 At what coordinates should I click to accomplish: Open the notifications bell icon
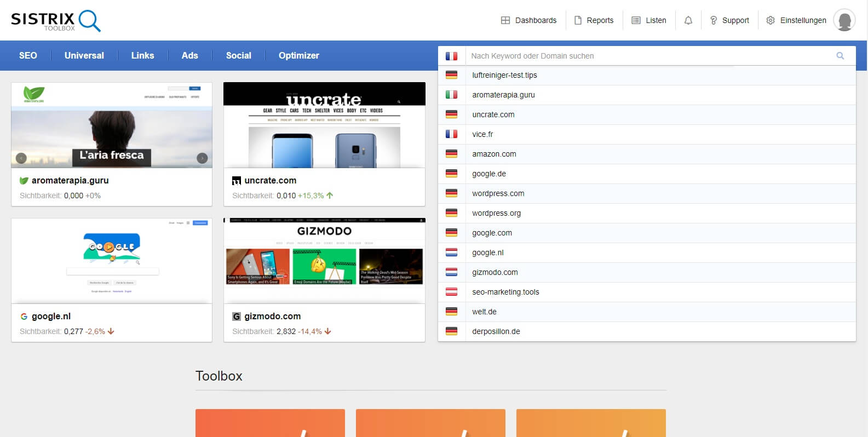coord(688,20)
